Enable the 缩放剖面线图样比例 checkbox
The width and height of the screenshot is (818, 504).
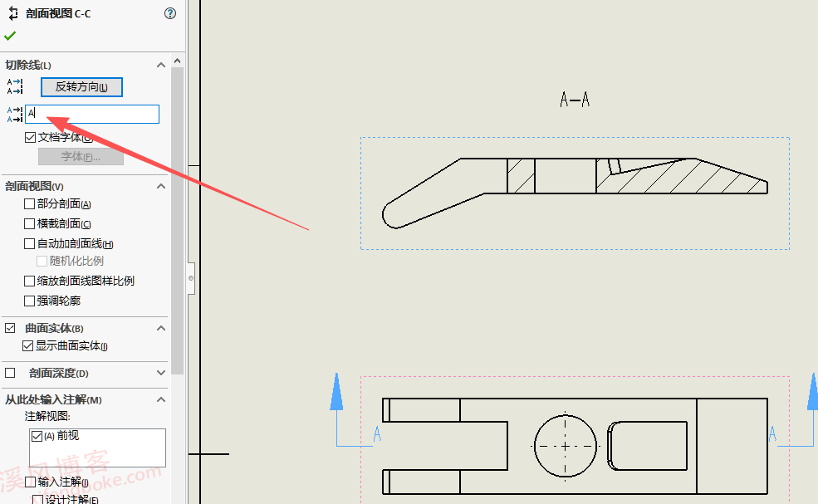[x=30, y=281]
